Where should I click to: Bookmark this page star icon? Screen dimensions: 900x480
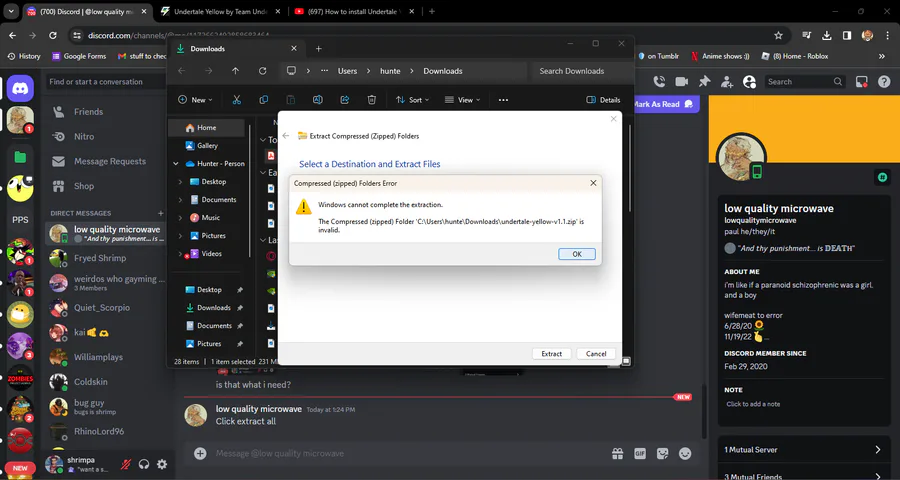[778, 36]
